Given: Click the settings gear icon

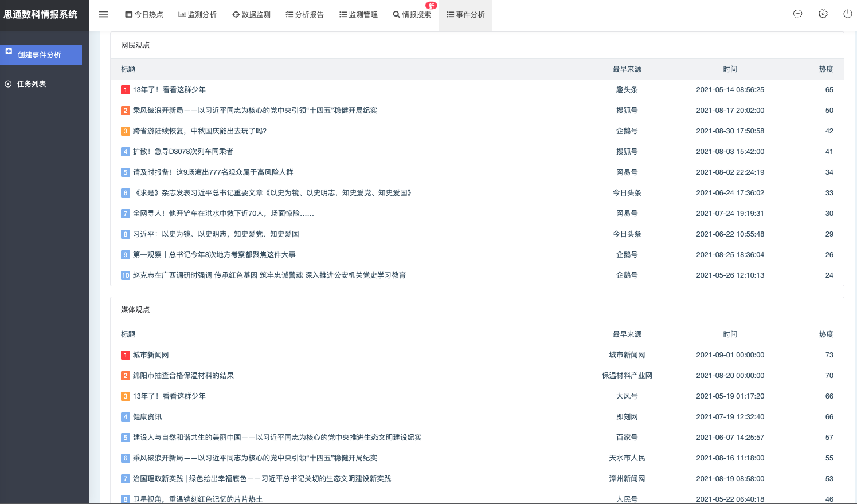Looking at the screenshot, I should 823,14.
